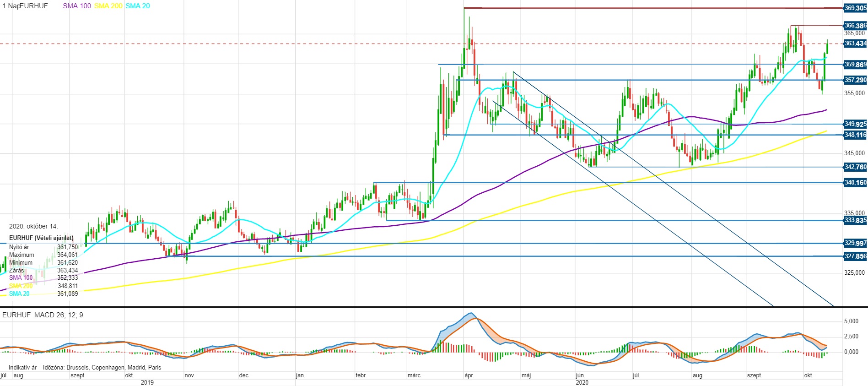Select the EURHUF symbol in the chart header

pos(34,6)
